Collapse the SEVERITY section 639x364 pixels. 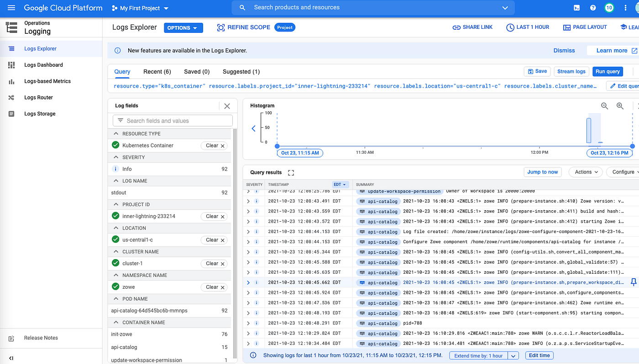115,157
